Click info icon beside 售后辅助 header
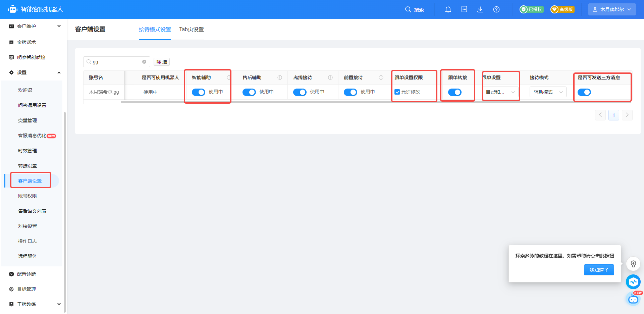 pos(280,77)
